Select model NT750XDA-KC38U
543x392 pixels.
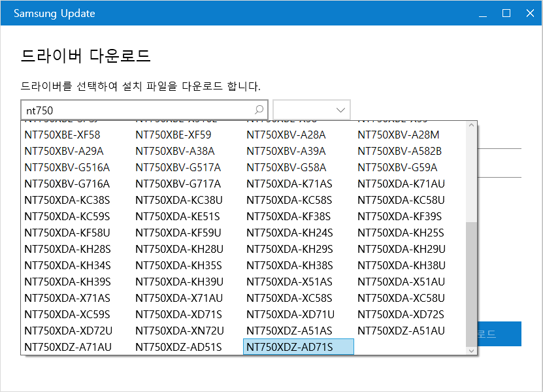179,200
